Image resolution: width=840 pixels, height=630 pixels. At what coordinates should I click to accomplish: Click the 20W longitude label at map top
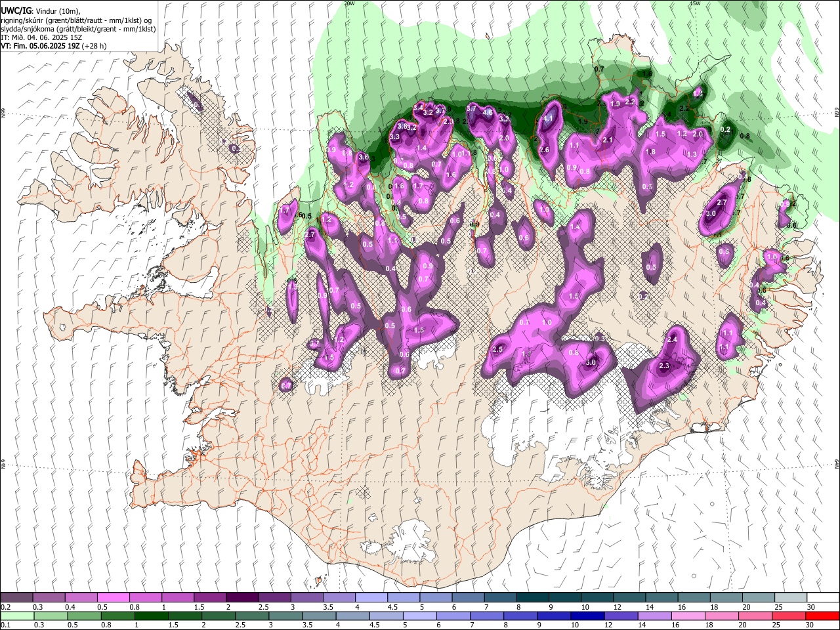[349, 3]
